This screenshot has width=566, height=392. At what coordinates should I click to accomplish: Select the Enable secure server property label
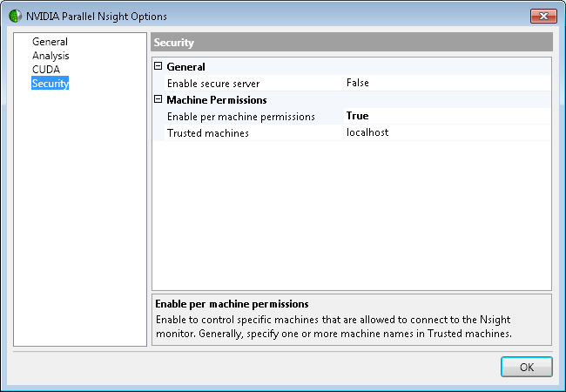pos(213,84)
